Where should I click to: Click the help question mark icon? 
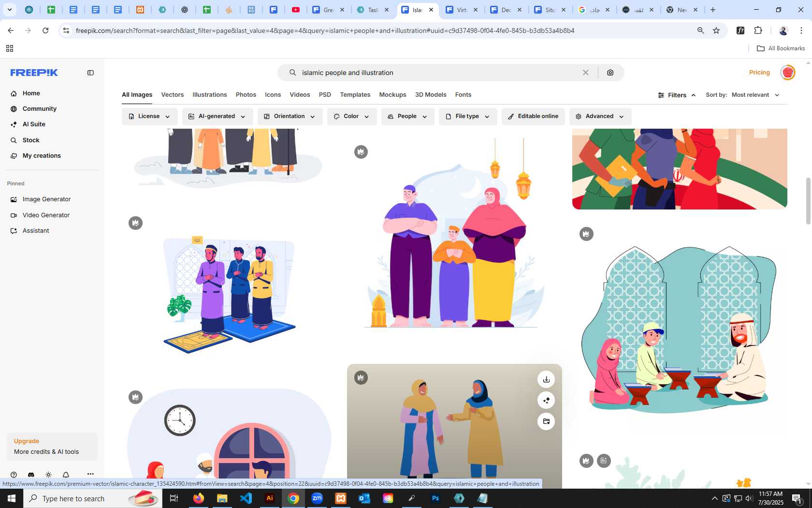(x=14, y=475)
